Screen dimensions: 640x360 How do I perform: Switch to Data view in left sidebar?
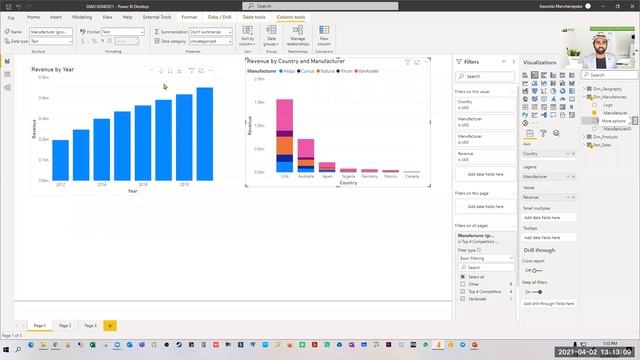[7, 74]
